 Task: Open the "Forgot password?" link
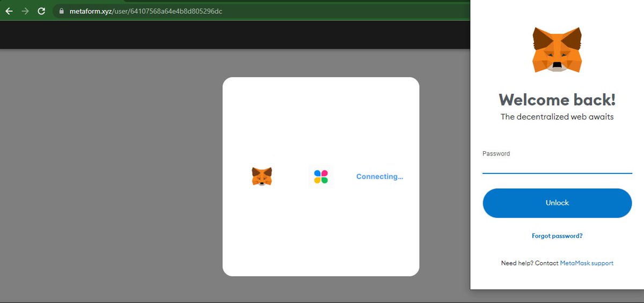point(557,236)
